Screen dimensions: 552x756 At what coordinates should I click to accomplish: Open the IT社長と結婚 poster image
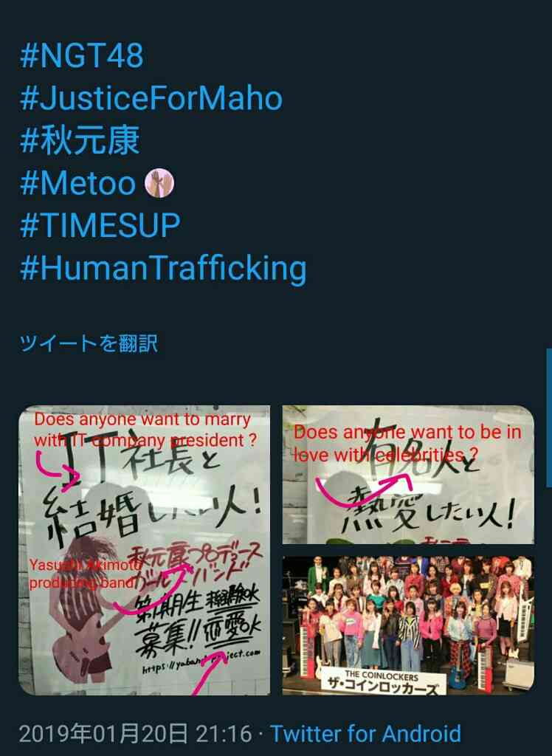[x=144, y=550]
